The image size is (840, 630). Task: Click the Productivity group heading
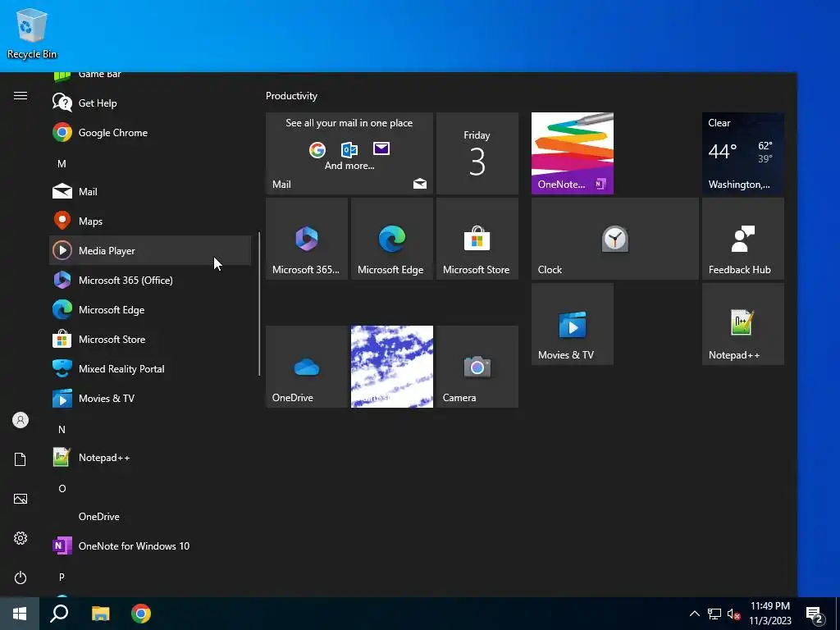(x=291, y=96)
